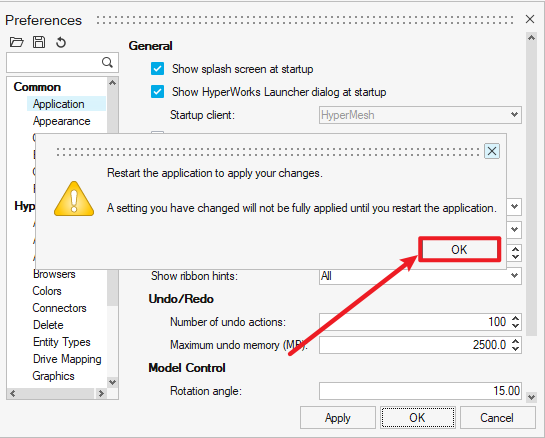The height and width of the screenshot is (438, 545).
Task: Click into the Rotation angle field
Action: pyautogui.click(x=420, y=391)
